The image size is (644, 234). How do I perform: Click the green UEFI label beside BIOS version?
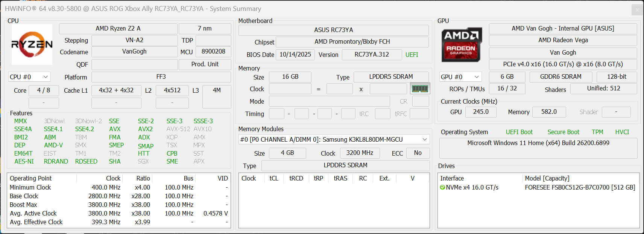tap(412, 55)
